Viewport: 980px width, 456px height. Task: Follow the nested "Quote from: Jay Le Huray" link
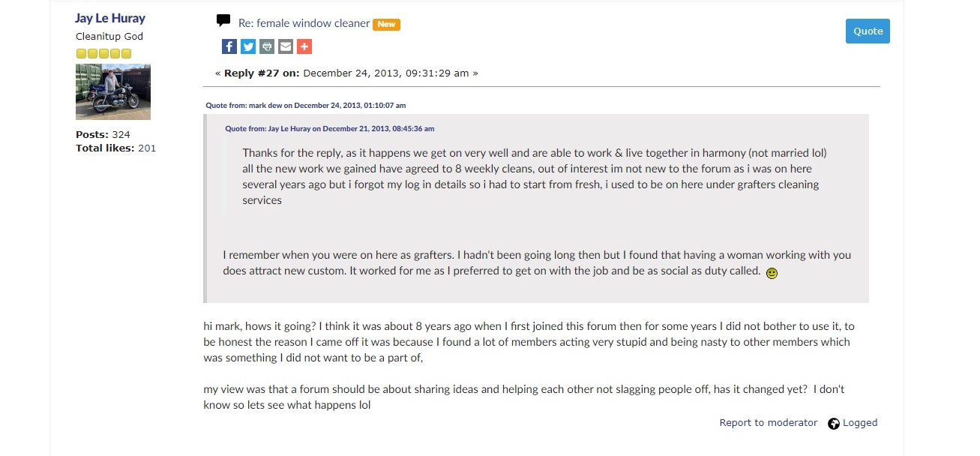click(329, 129)
